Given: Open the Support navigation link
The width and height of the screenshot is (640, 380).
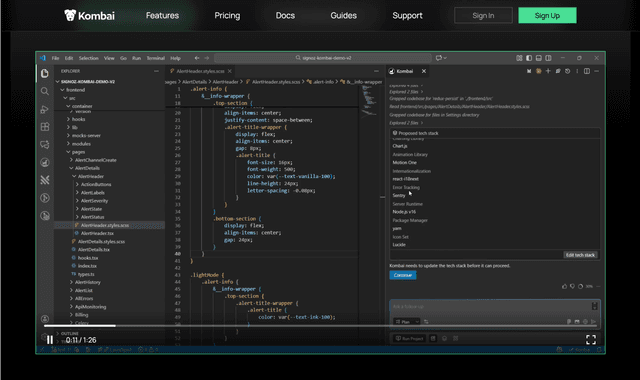Looking at the screenshot, I should tap(407, 16).
